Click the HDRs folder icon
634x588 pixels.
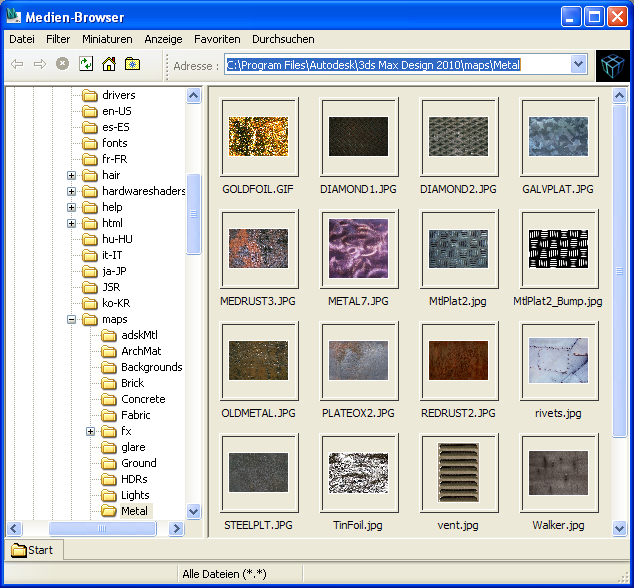click(x=109, y=479)
